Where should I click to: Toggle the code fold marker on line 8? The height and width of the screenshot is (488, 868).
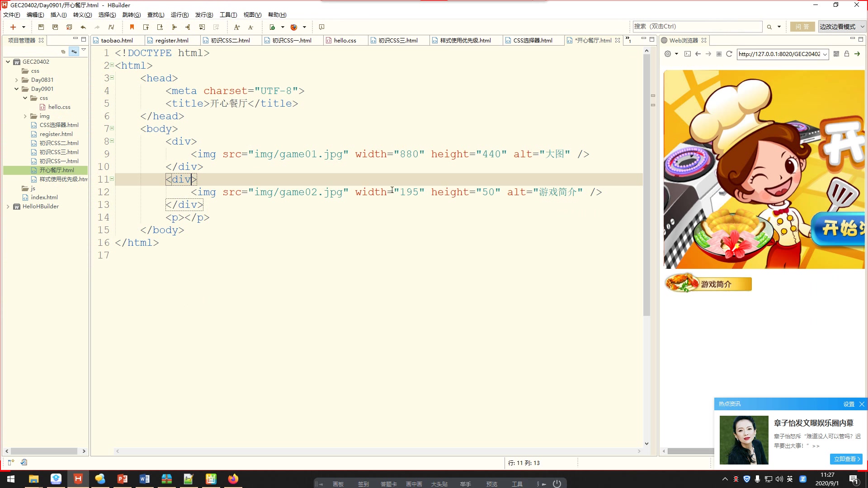pyautogui.click(x=112, y=141)
